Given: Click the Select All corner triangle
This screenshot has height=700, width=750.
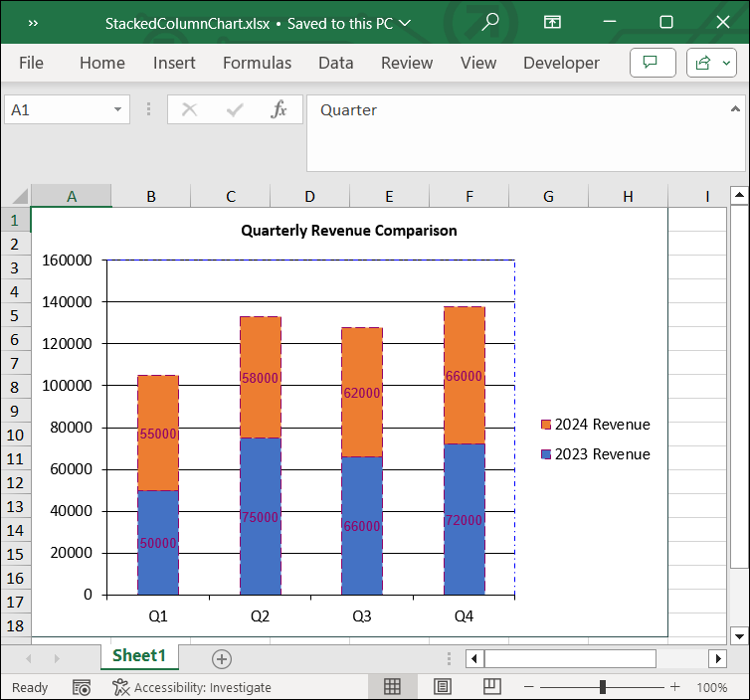Looking at the screenshot, I should pos(19,197).
